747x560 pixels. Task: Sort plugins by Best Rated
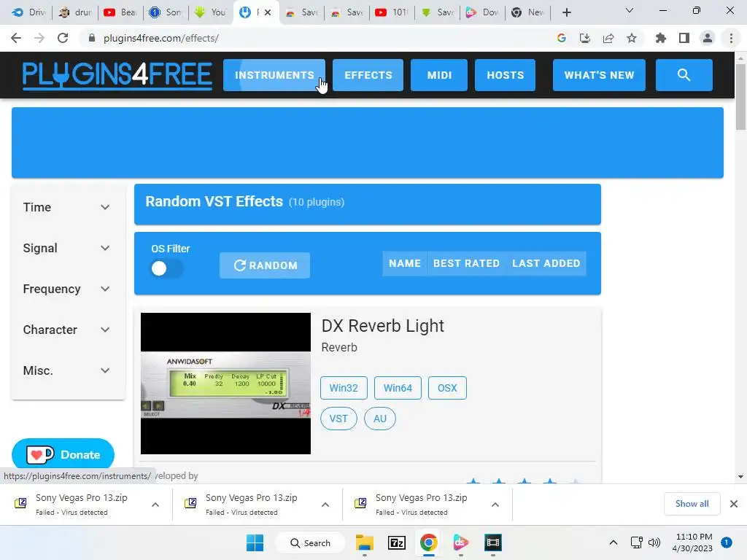[x=466, y=263]
